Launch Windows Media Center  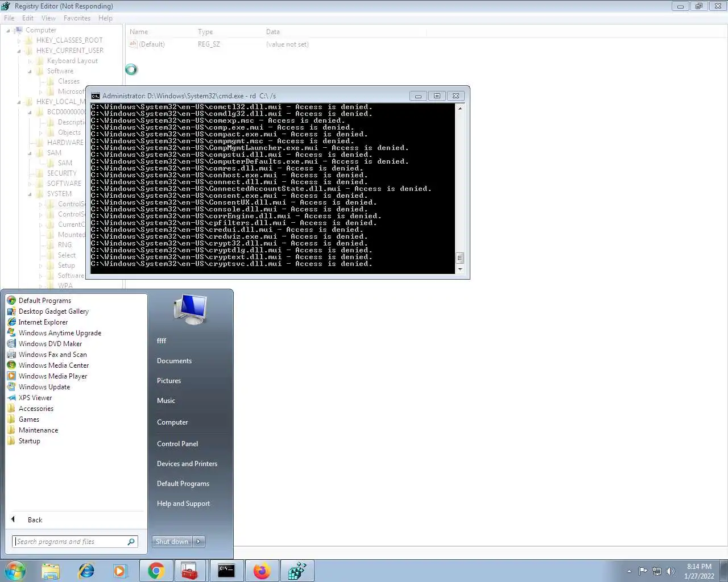coord(53,365)
